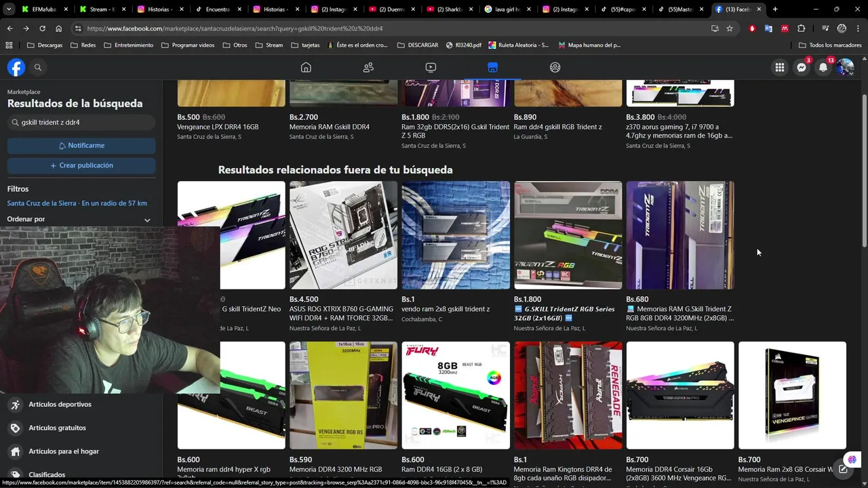
Task: Open the Descargas bookmark folder
Action: (x=45, y=45)
